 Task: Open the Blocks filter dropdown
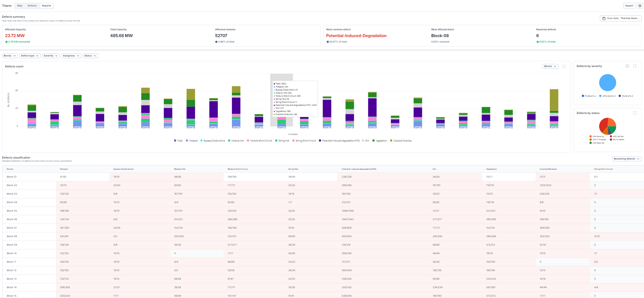point(10,56)
